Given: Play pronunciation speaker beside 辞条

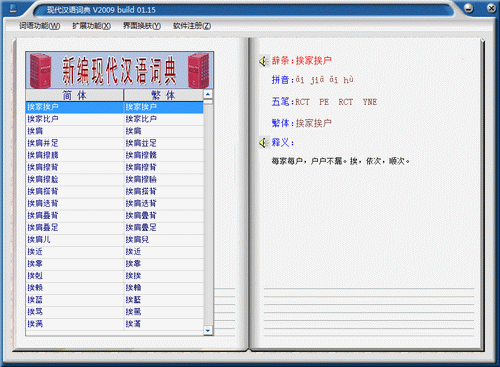Looking at the screenshot, I should 263,61.
